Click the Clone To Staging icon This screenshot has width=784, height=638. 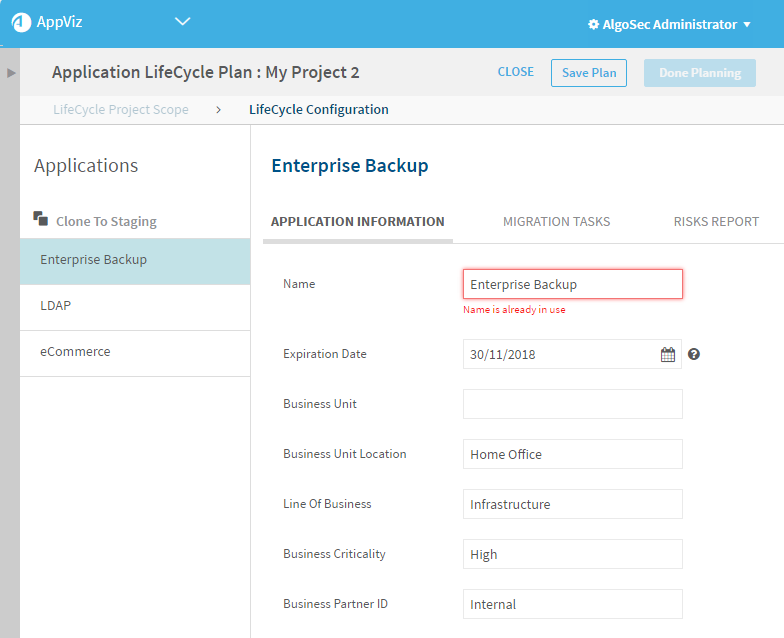click(41, 219)
